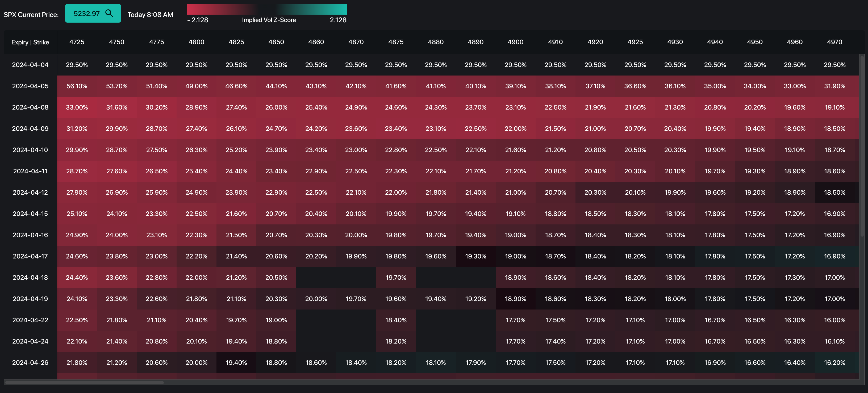Click the 18.90% cell in 2024-04-19 row
This screenshot has height=393, width=868.
tap(515, 299)
